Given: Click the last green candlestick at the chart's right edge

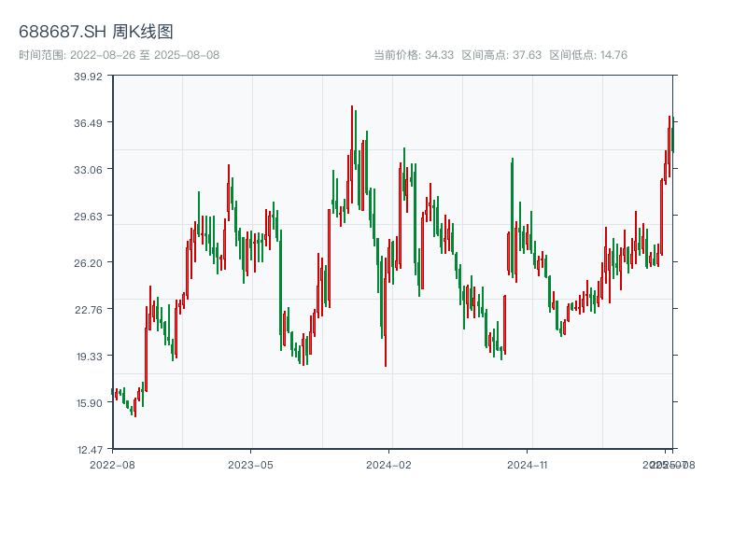Looking at the screenshot, I should 673,134.
